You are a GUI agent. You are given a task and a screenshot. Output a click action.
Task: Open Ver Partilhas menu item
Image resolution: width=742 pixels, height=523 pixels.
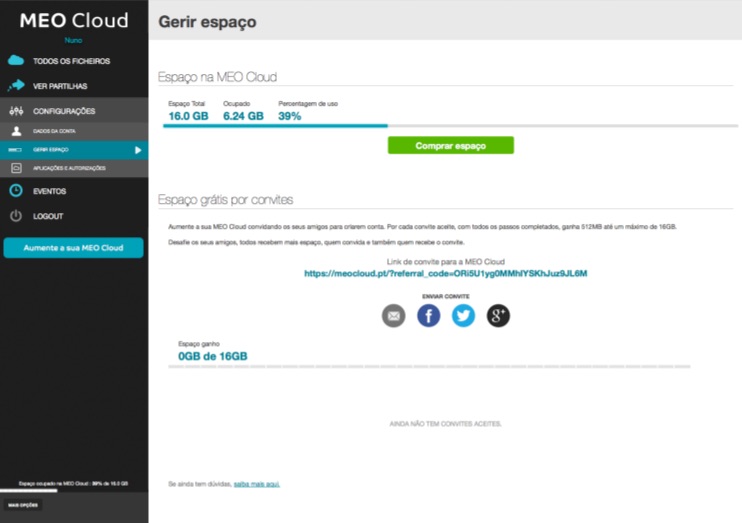74,86
